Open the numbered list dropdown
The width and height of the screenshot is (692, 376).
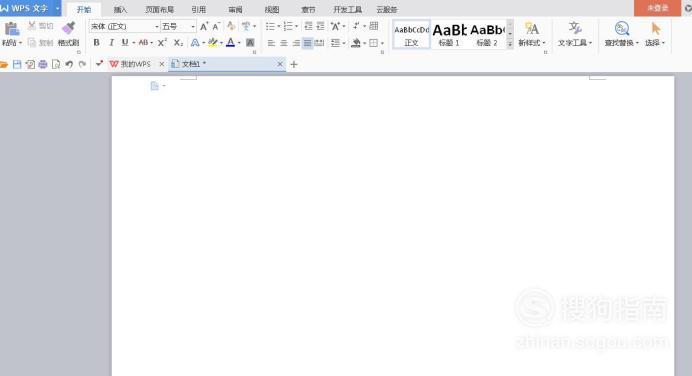(296, 26)
